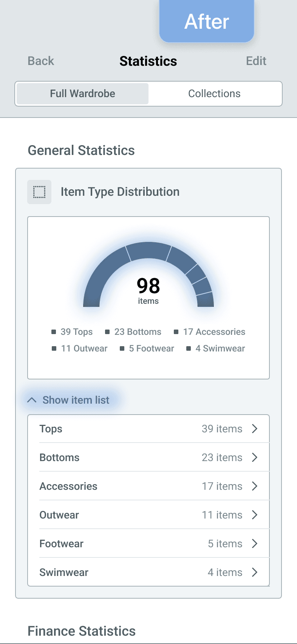Click the General Statistics heading

(x=81, y=150)
